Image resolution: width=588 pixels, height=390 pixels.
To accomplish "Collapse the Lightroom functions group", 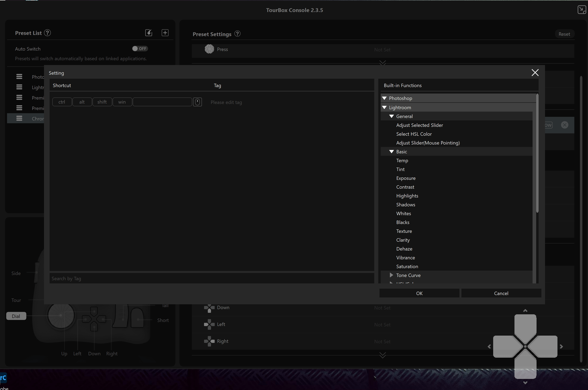I will point(385,107).
